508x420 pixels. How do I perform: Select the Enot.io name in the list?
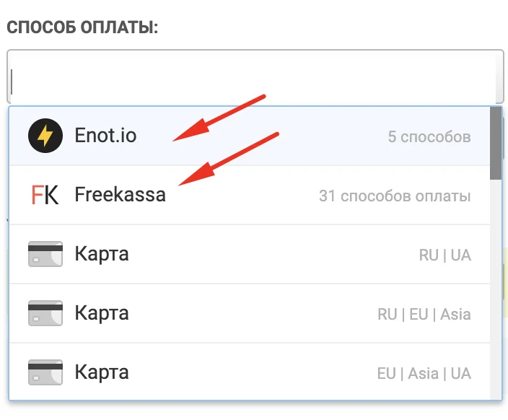point(105,136)
